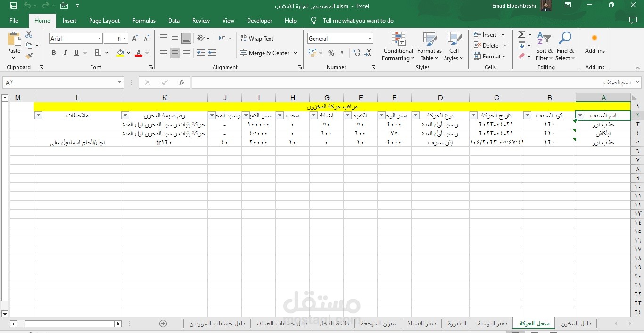Viewport: 644px width, 333px height.
Task: Open the General number format dropdown
Action: click(x=370, y=39)
